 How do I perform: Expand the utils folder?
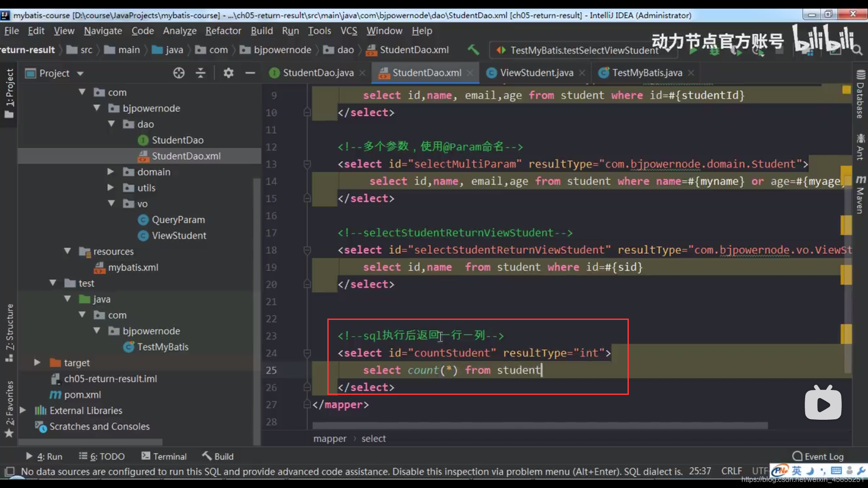(111, 188)
